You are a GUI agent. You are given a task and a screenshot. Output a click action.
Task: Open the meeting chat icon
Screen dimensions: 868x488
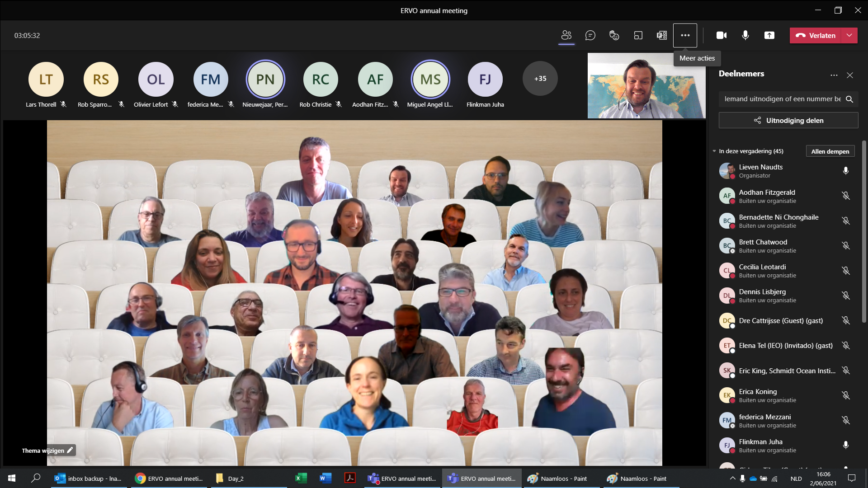point(590,35)
